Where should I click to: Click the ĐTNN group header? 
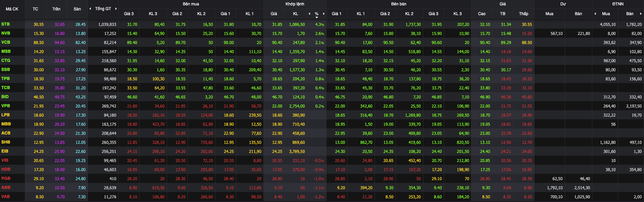tap(618, 4)
